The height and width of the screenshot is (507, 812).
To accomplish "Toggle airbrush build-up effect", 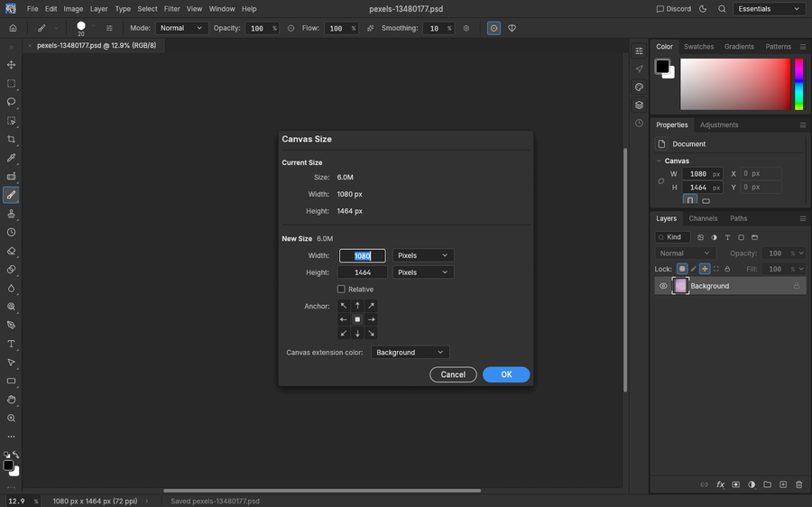I will click(x=370, y=29).
